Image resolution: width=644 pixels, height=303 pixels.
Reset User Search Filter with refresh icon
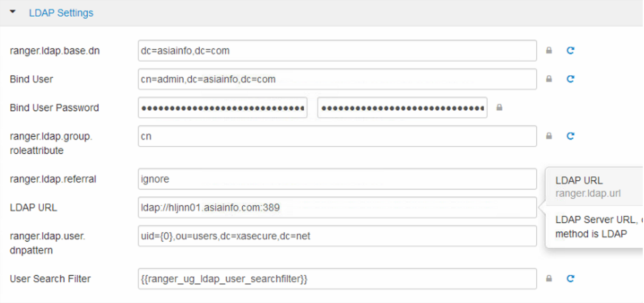pos(570,278)
